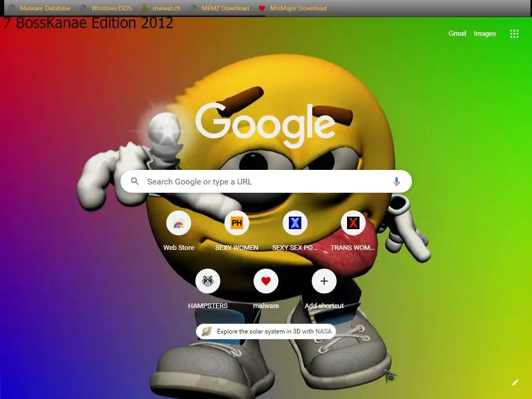Start voice search with microphone icon
Screen dimensions: 532x399
396,181
